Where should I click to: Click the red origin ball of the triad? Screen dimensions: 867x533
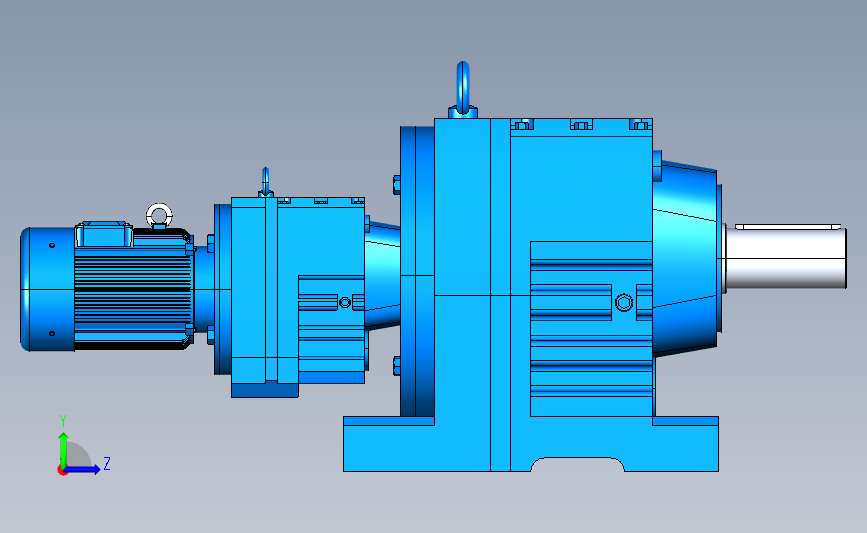pyautogui.click(x=62, y=471)
